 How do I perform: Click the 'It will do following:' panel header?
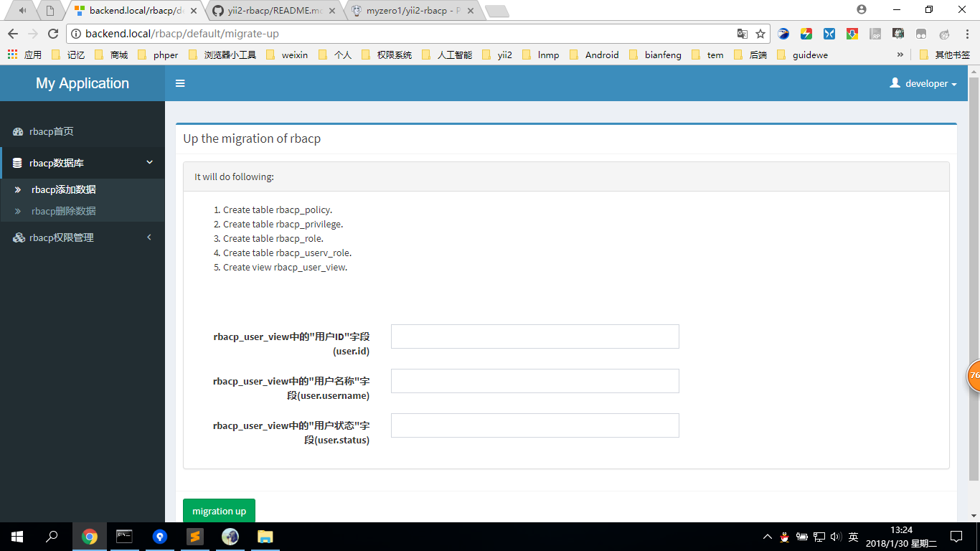click(x=566, y=176)
